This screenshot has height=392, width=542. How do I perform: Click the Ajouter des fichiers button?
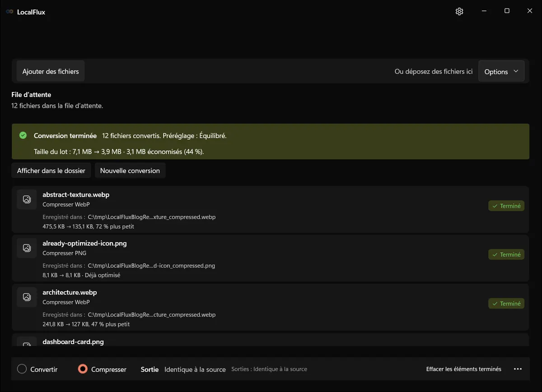(x=51, y=71)
